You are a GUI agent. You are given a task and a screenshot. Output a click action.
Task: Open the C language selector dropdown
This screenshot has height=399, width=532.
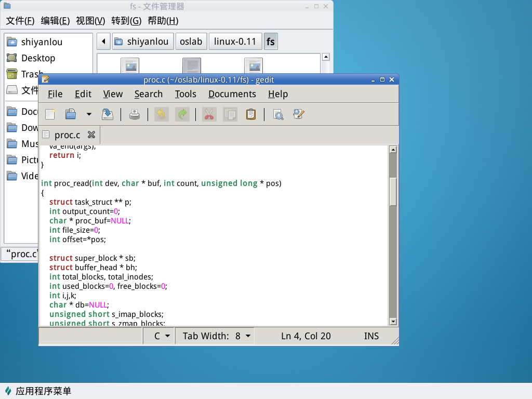(x=162, y=336)
